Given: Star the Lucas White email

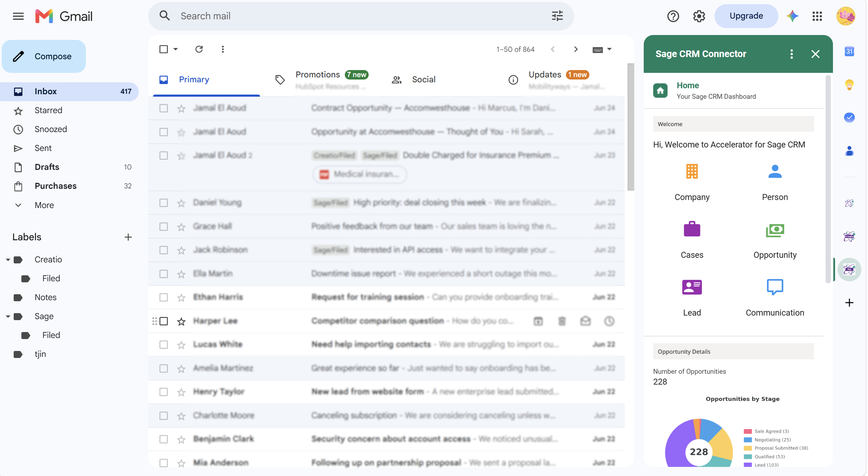Looking at the screenshot, I should [181, 345].
